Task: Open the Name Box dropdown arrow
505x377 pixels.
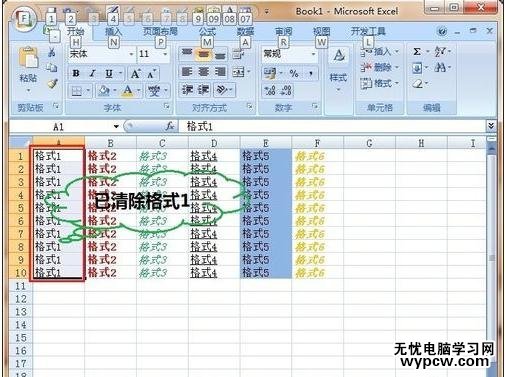Action: coord(116,126)
